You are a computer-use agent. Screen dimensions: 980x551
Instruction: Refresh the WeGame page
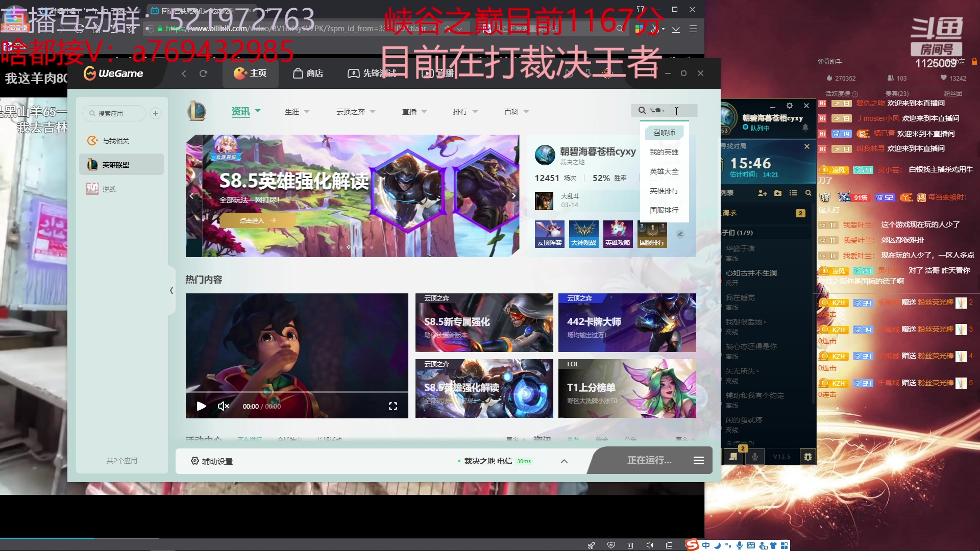[203, 73]
